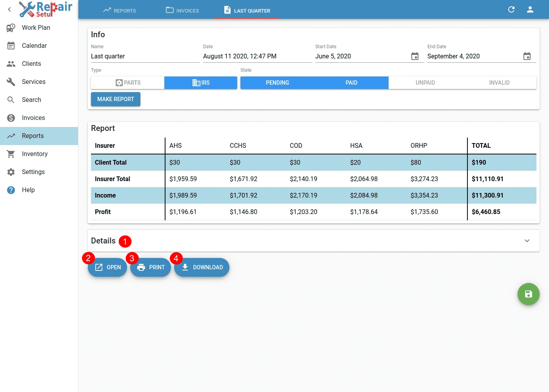The image size is (549, 392).
Task: Open the user account icon
Action: (530, 9)
